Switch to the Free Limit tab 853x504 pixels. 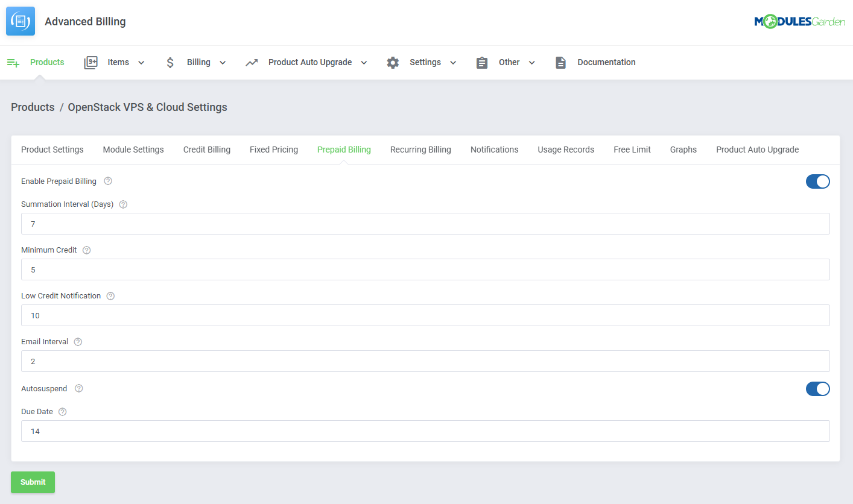click(x=632, y=150)
